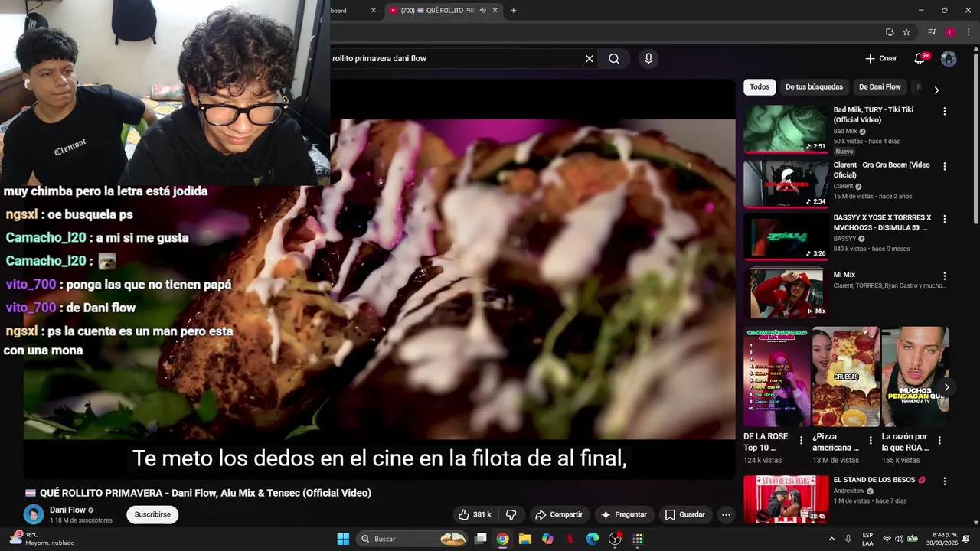
Task: Open OBS Studio from the taskbar
Action: tap(615, 539)
